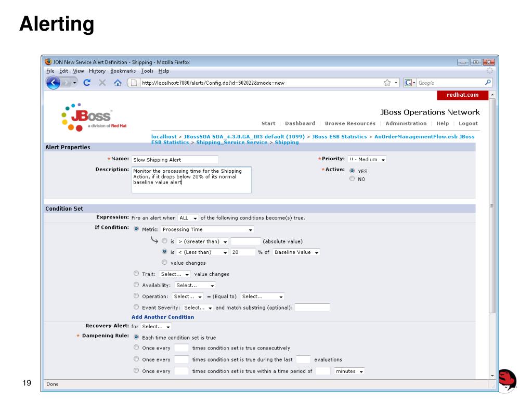Click the localhost breadcrumb link
The image size is (532, 399).
click(x=164, y=136)
